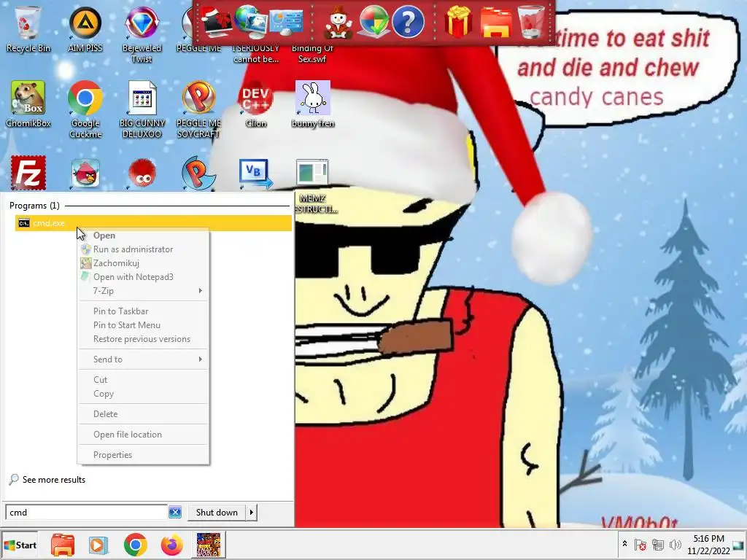Clear the search box with the X button
Image resolution: width=747 pixels, height=560 pixels.
[175, 513]
